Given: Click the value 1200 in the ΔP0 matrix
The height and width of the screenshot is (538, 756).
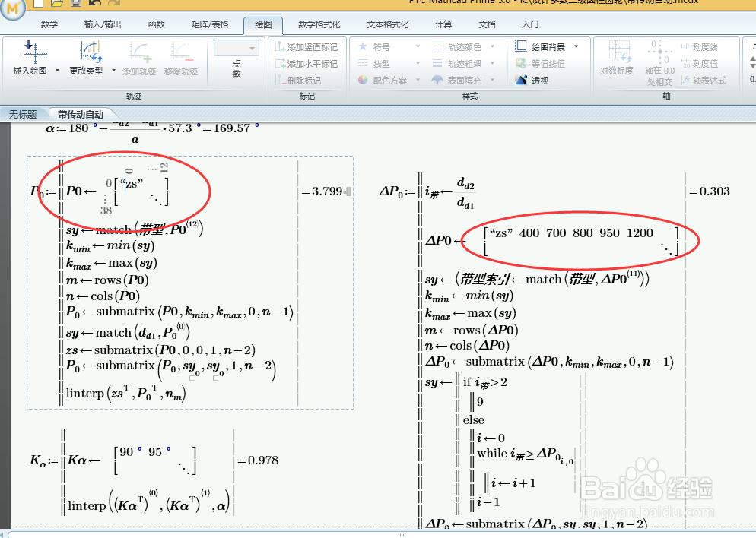Looking at the screenshot, I should click(640, 233).
